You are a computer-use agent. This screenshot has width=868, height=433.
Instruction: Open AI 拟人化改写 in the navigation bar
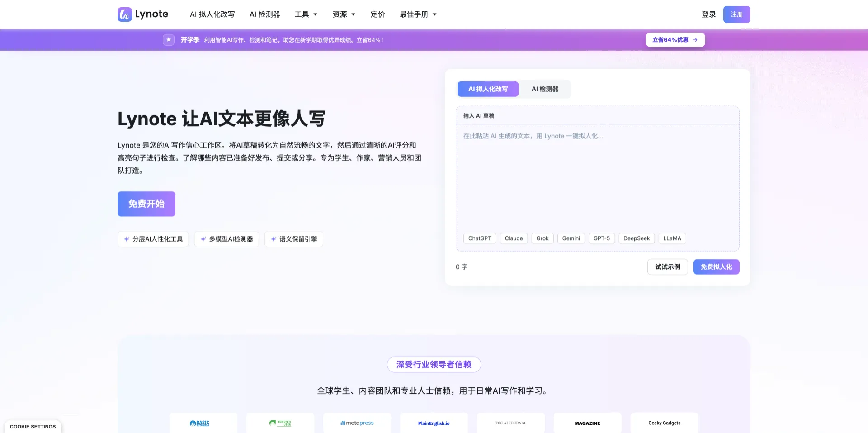(x=212, y=14)
